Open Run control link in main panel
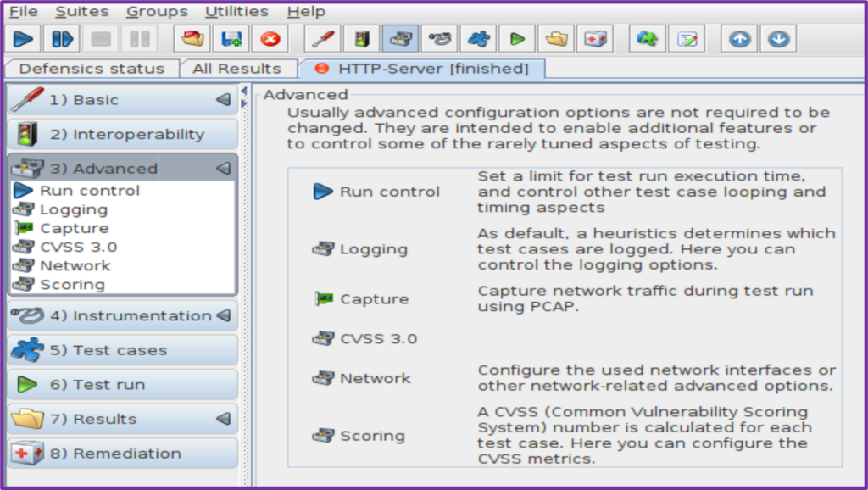 click(389, 192)
